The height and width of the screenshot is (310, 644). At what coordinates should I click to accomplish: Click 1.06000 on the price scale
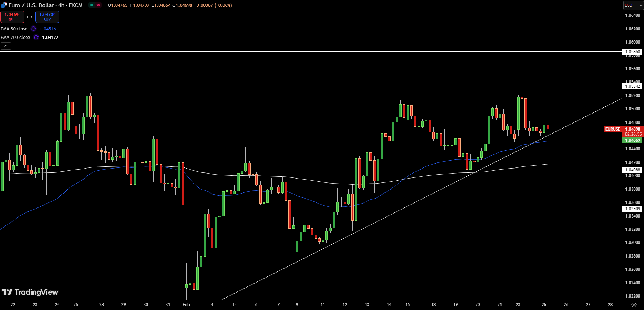(x=633, y=42)
